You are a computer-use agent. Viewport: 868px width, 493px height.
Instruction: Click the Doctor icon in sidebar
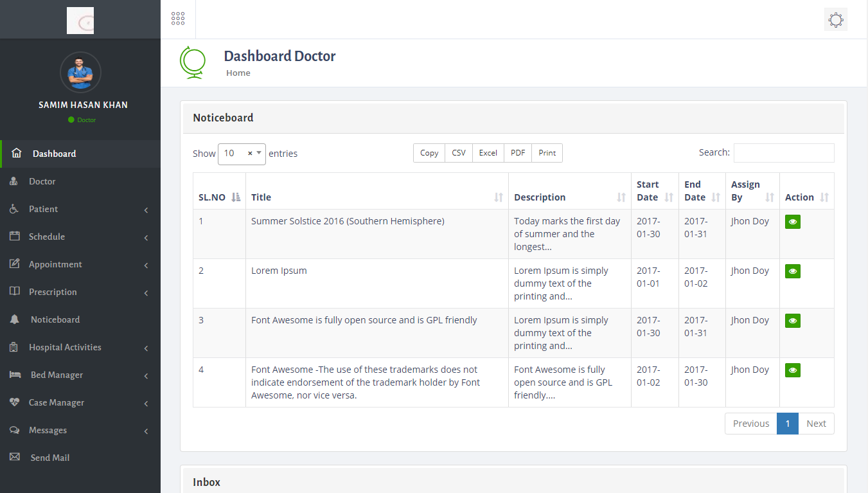14,181
